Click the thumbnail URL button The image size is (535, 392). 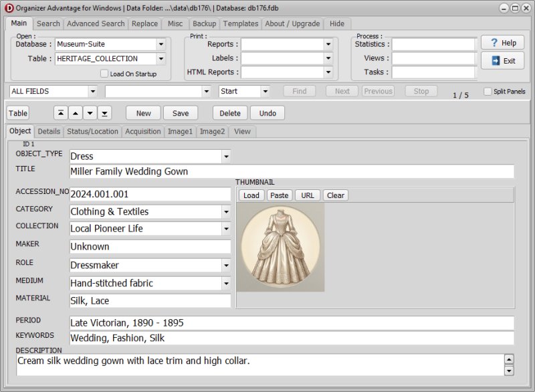point(308,195)
